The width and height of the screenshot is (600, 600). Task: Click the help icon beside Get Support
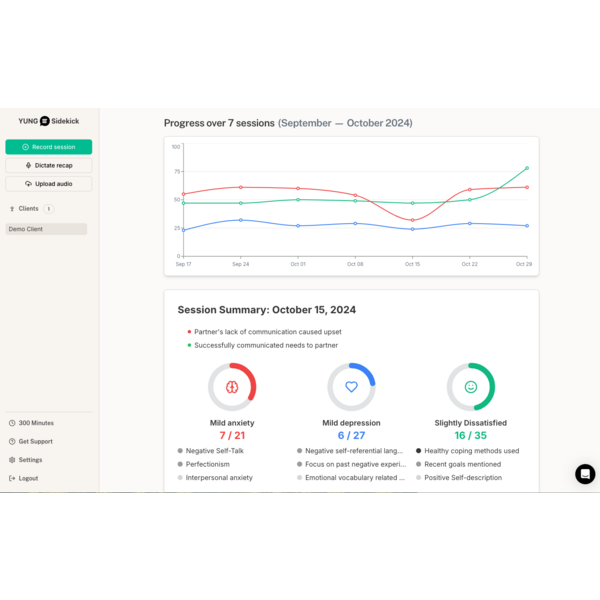12,441
